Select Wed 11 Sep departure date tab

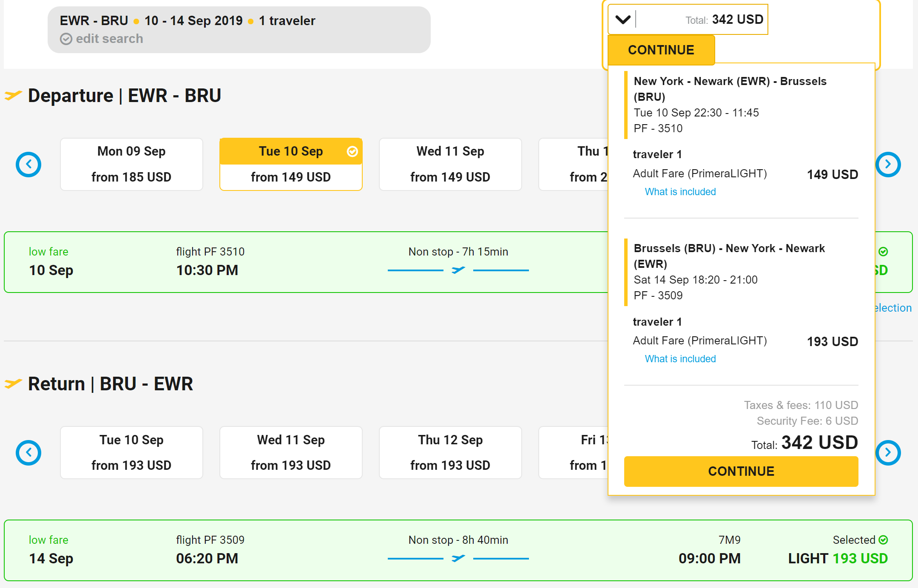pyautogui.click(x=450, y=164)
